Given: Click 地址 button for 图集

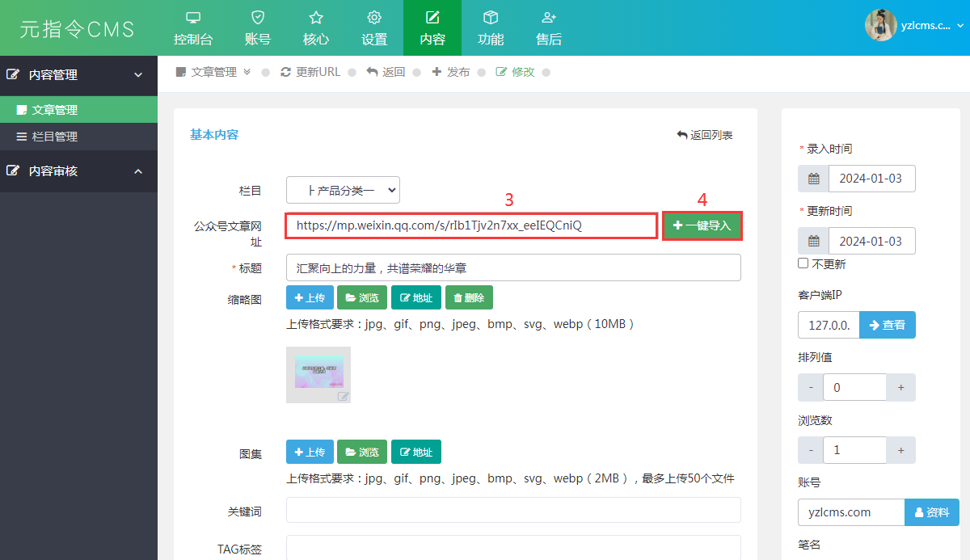Looking at the screenshot, I should point(416,452).
